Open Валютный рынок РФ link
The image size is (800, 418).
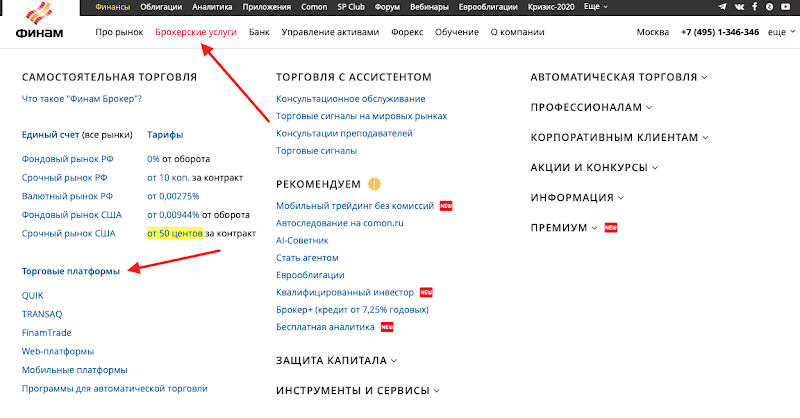(67, 196)
